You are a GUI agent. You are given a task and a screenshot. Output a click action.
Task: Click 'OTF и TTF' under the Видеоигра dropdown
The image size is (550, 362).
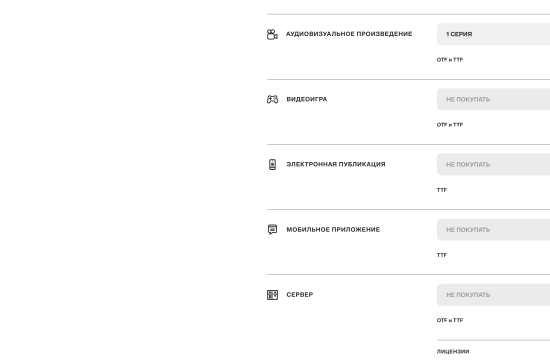pyautogui.click(x=450, y=125)
